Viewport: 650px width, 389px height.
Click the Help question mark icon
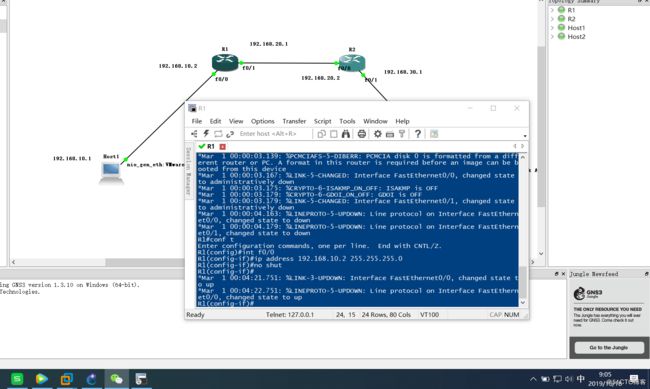417,134
